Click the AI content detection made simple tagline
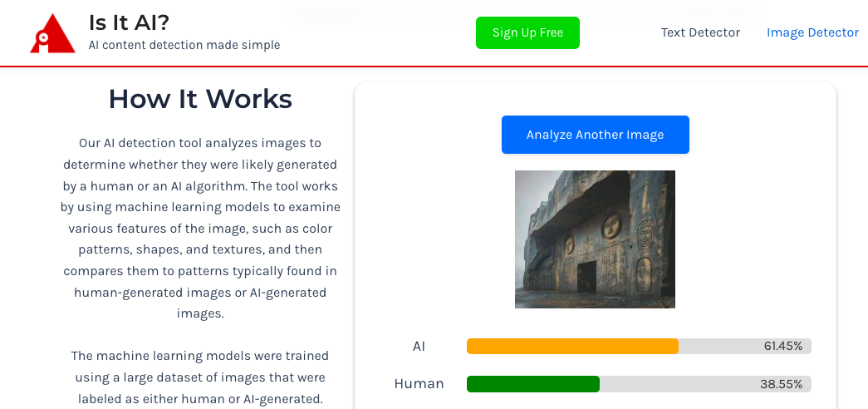868x409 pixels. 184,45
